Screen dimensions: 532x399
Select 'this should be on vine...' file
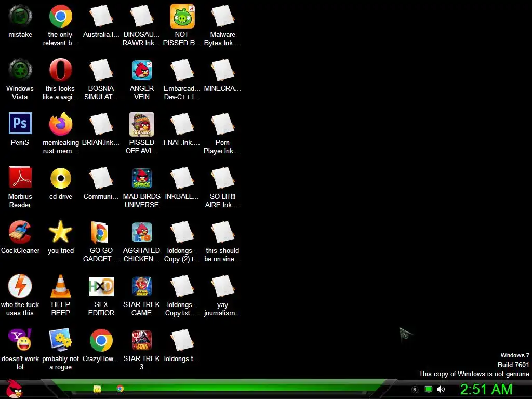click(222, 232)
